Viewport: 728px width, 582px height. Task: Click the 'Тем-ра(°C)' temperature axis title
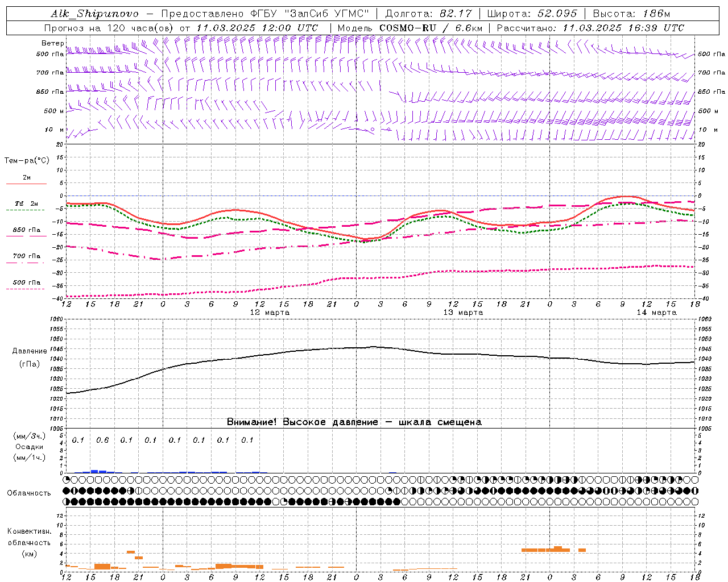pyautogui.click(x=27, y=161)
